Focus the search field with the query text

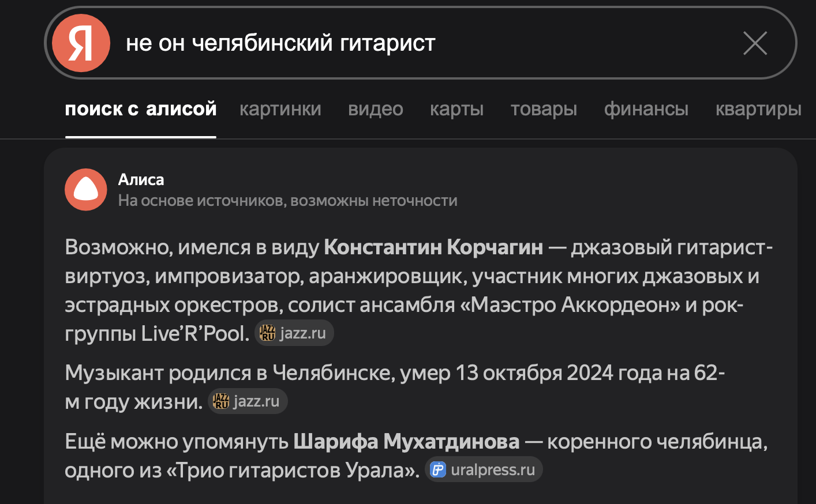click(x=404, y=43)
